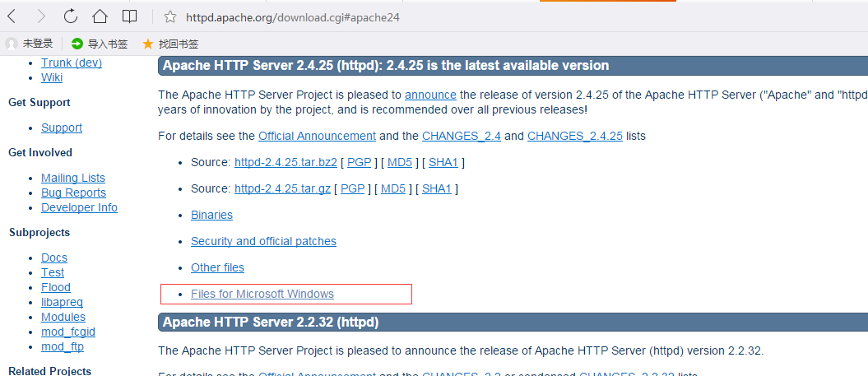Click the Get Support sidebar heading
868x376 pixels.
coord(39,103)
